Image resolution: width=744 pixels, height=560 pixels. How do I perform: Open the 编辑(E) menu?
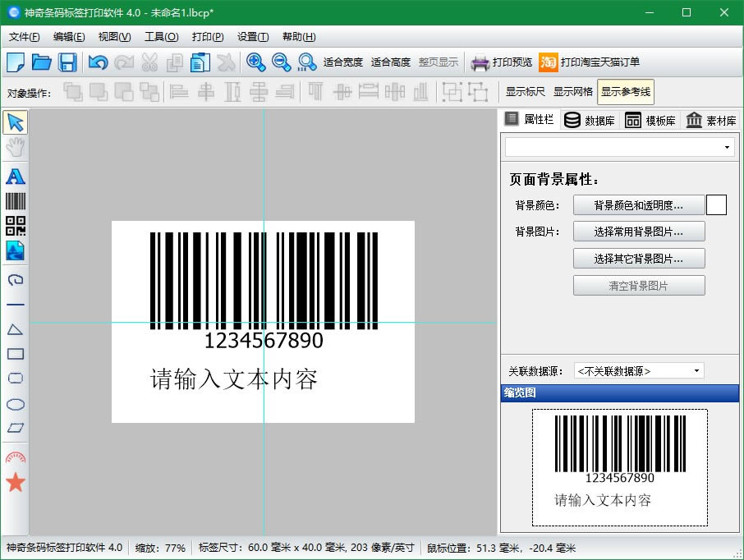point(69,37)
